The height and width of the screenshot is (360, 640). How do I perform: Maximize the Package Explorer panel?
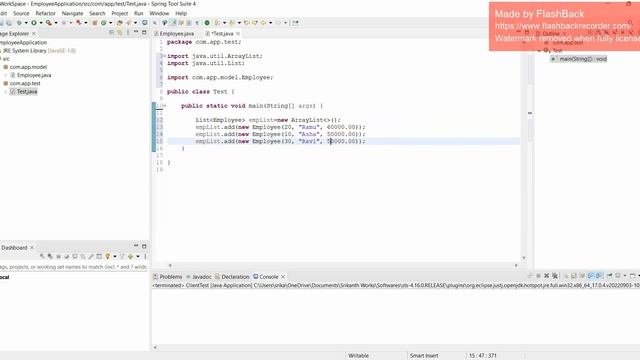[x=144, y=32]
